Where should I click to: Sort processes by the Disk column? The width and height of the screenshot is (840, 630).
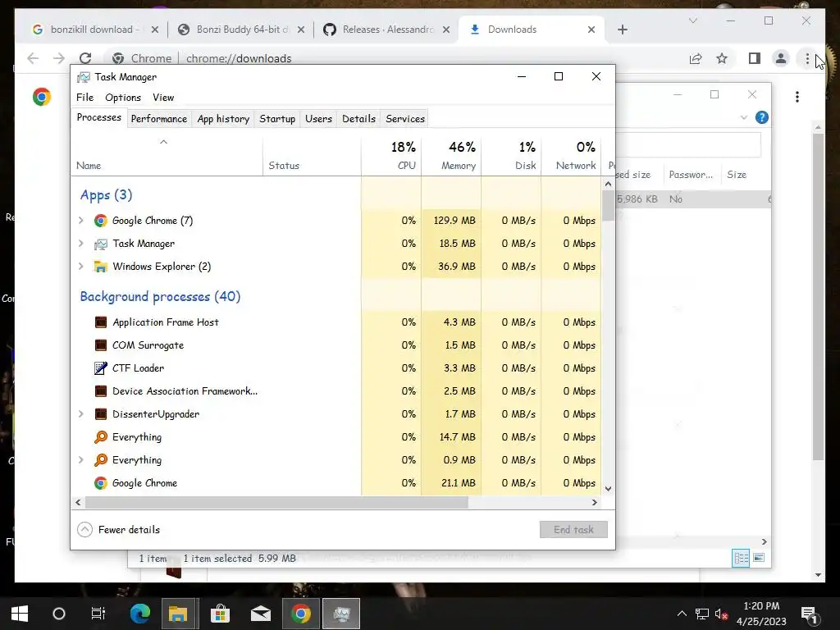click(512, 155)
